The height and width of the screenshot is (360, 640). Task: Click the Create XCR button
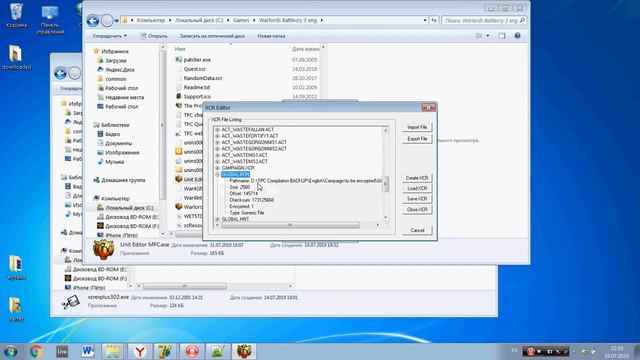417,178
